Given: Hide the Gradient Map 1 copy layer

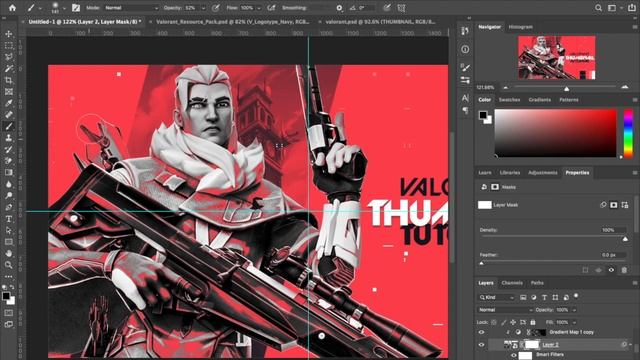Looking at the screenshot, I should click(481, 332).
